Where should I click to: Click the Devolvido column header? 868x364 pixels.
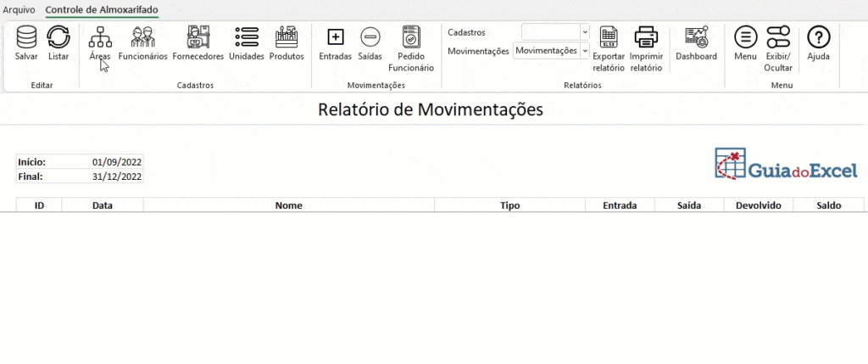click(x=759, y=205)
